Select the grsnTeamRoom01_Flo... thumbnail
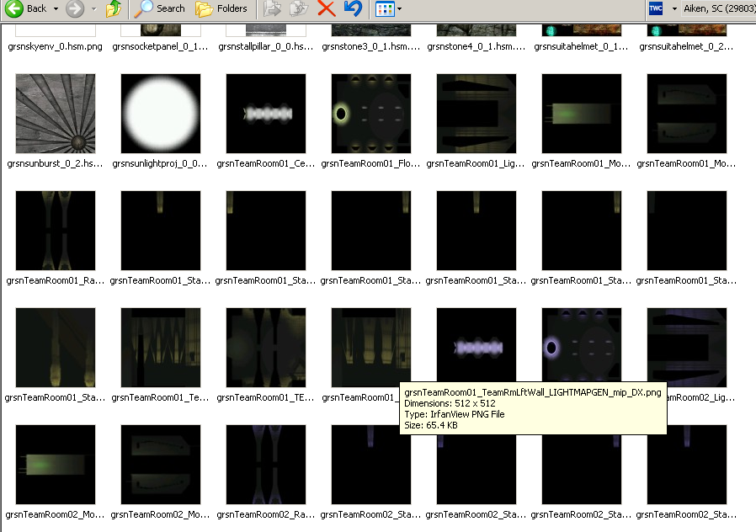Image resolution: width=756 pixels, height=532 pixels. [371, 114]
